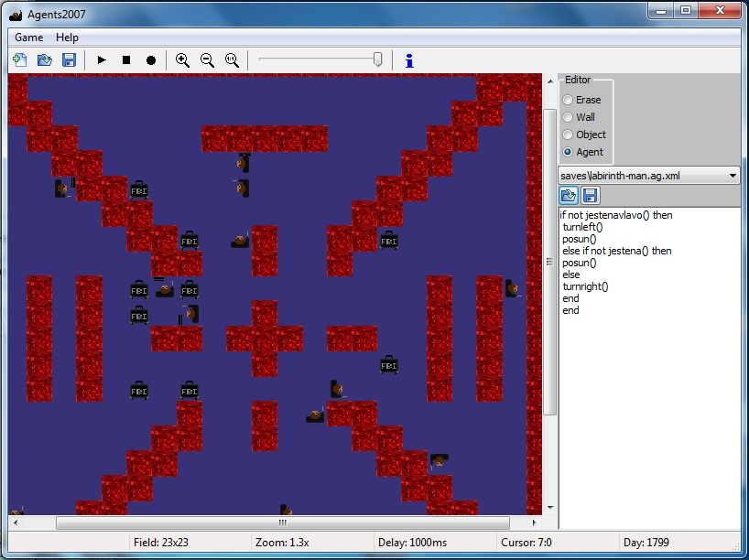This screenshot has width=749, height=560.
Task: Click the Record icon in the toolbar
Action: click(x=150, y=59)
